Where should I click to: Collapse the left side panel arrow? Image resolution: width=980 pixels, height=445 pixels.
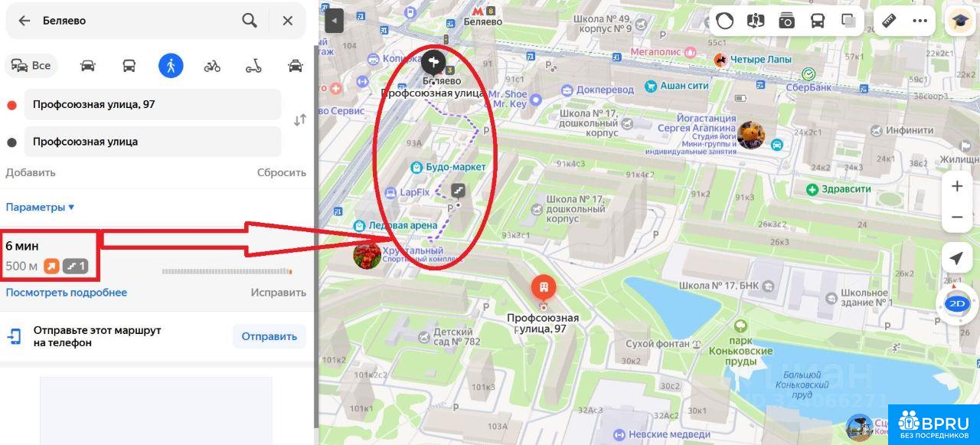click(x=334, y=21)
